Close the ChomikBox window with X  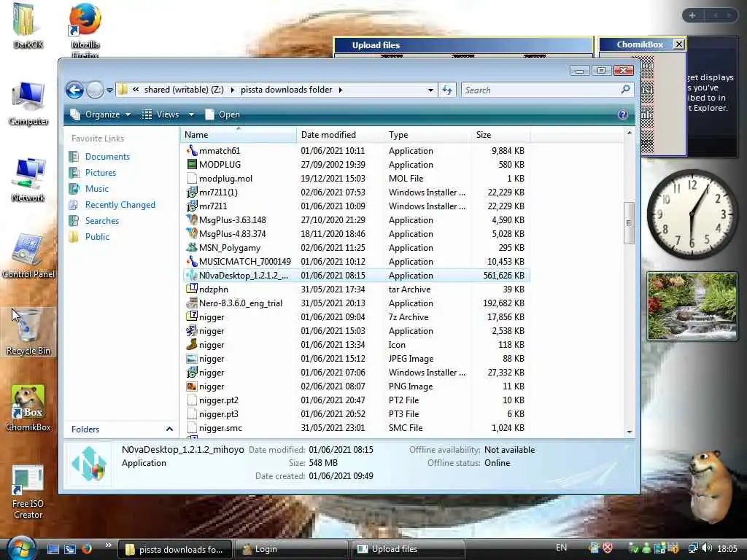pyautogui.click(x=679, y=44)
